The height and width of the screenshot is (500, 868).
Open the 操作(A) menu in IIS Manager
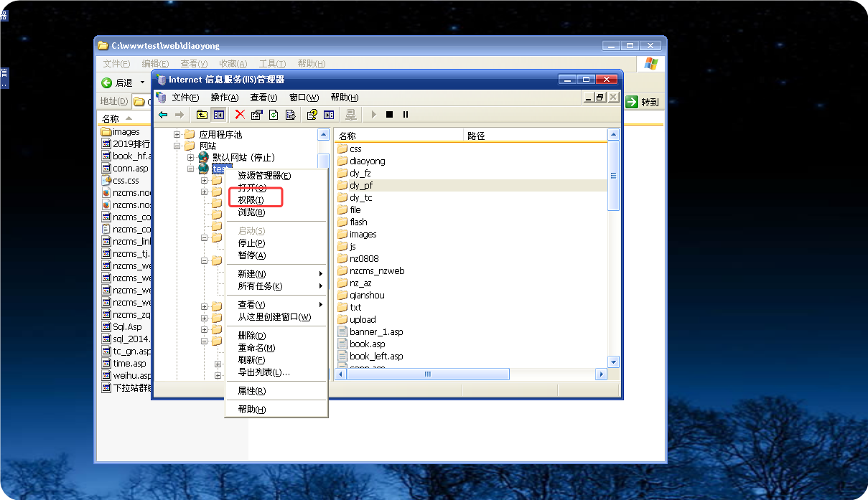224,97
